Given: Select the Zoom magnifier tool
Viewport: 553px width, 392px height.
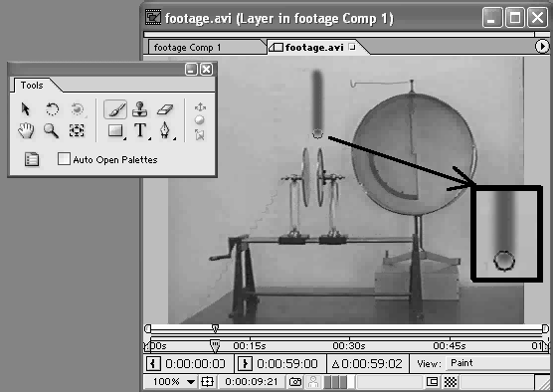Looking at the screenshot, I should click(x=51, y=130).
